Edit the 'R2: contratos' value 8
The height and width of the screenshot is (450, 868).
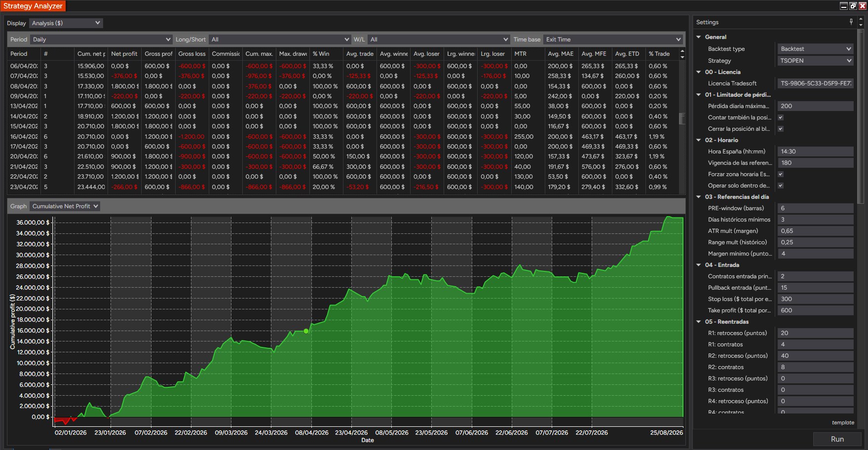point(815,367)
